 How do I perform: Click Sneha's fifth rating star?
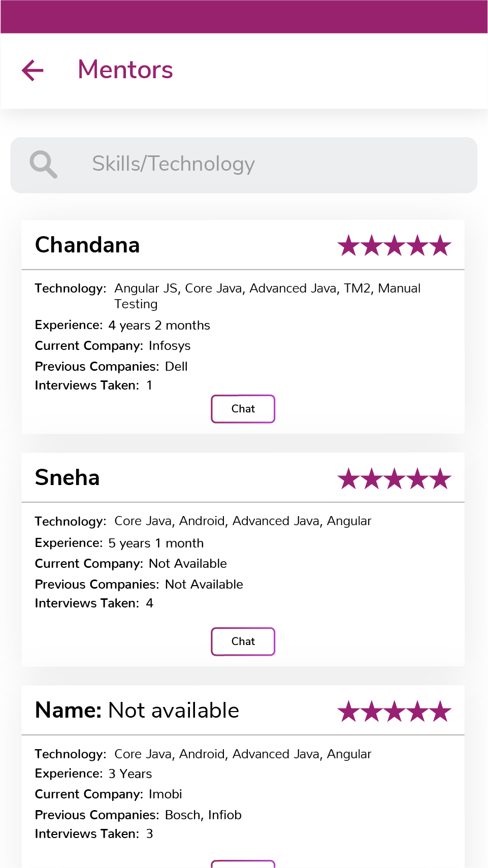(440, 478)
